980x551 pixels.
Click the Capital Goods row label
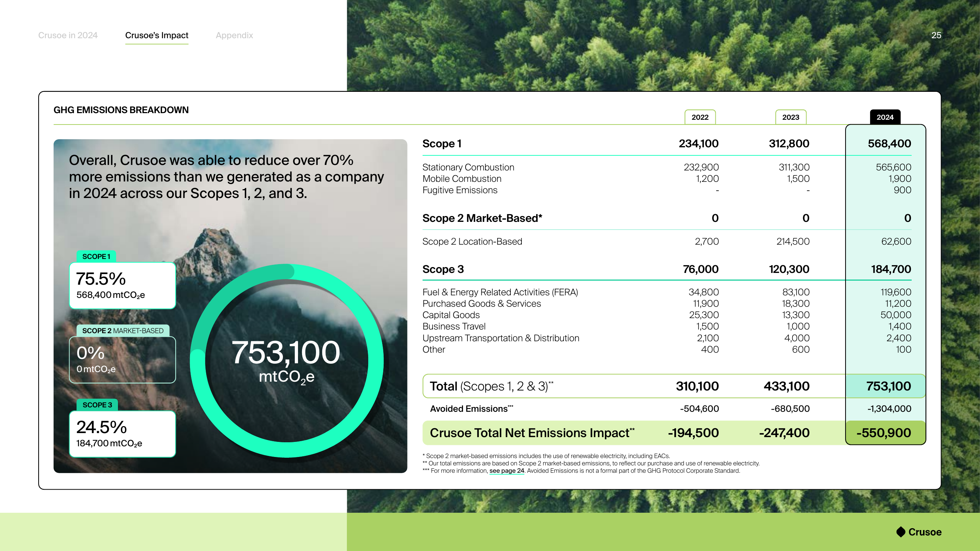451,315
